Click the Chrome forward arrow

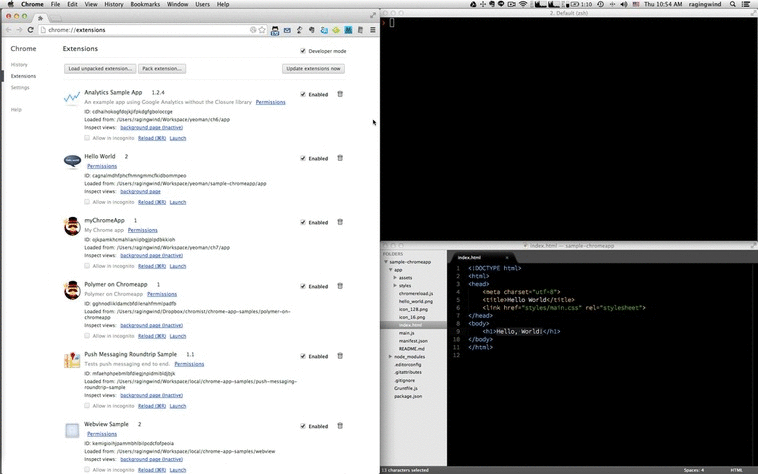pos(19,30)
